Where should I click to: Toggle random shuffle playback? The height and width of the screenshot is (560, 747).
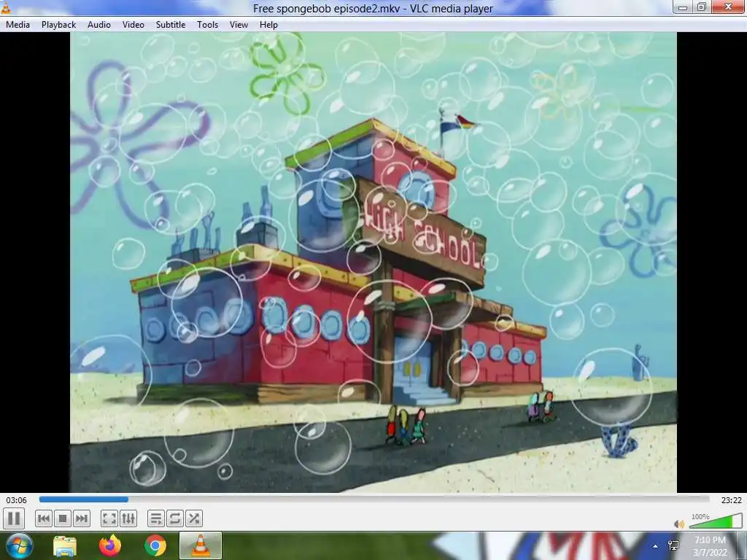194,518
